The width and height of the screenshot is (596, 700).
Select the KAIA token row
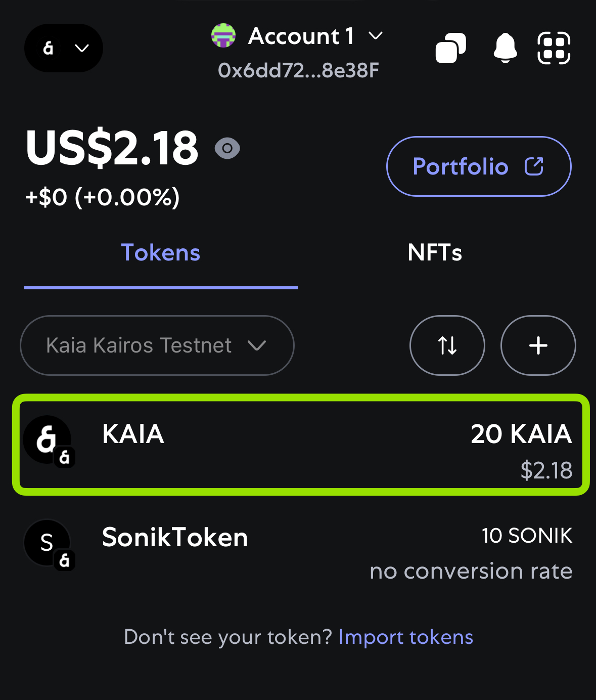(301, 445)
